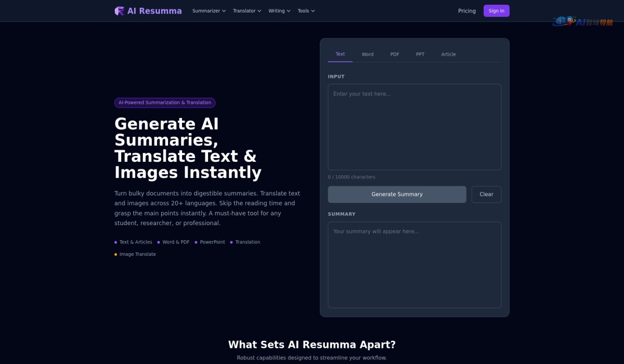Switch to the PDF tab
Screen dimensions: 624x364
395,54
